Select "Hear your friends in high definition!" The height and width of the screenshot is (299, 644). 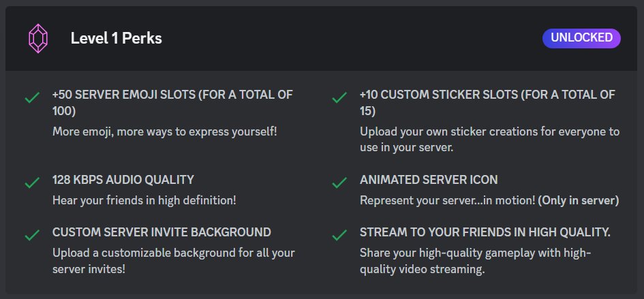(144, 201)
